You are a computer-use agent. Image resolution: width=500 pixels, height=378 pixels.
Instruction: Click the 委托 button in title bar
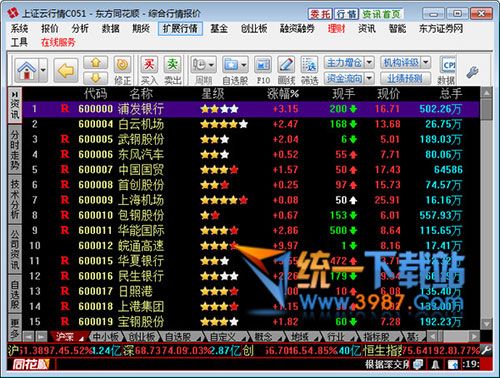tap(319, 14)
